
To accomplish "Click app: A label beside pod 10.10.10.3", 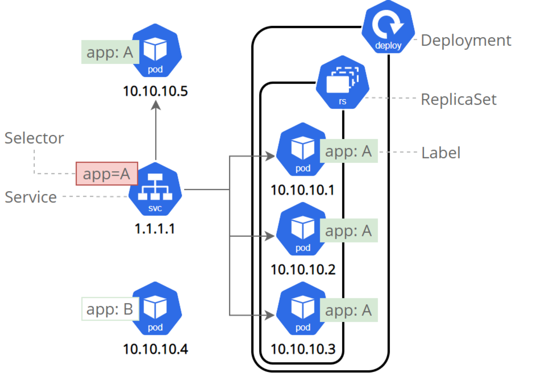I will [349, 310].
